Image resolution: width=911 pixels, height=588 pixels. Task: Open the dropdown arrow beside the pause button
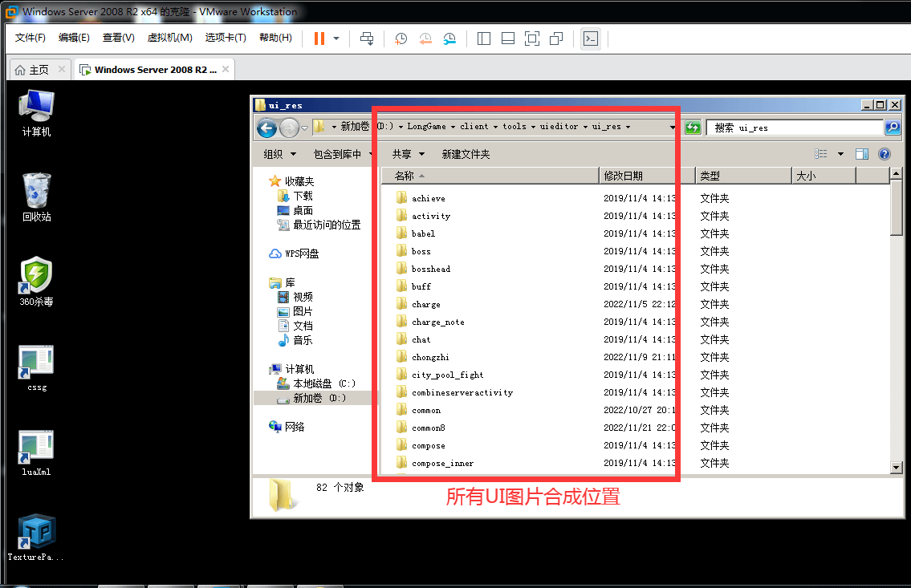[336, 39]
